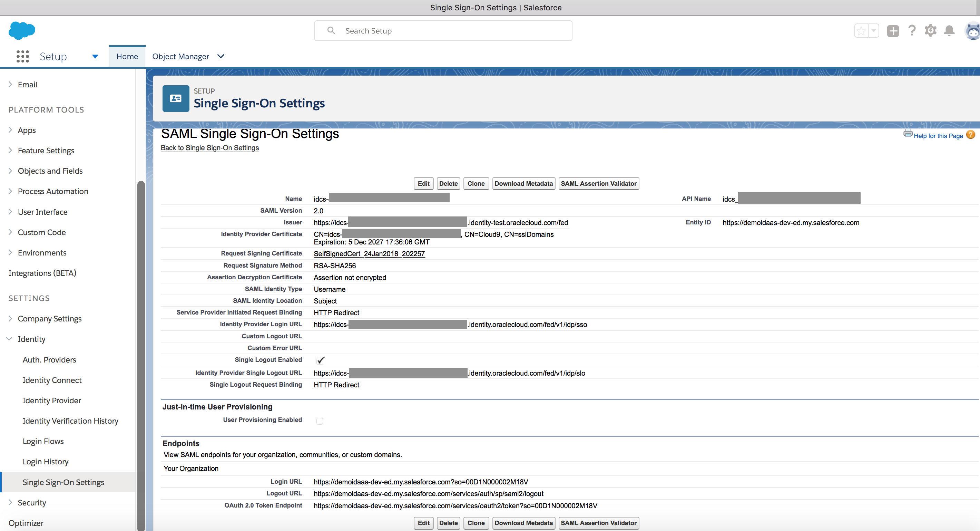Click the bottom Clone button
This screenshot has width=980, height=531.
coord(476,523)
